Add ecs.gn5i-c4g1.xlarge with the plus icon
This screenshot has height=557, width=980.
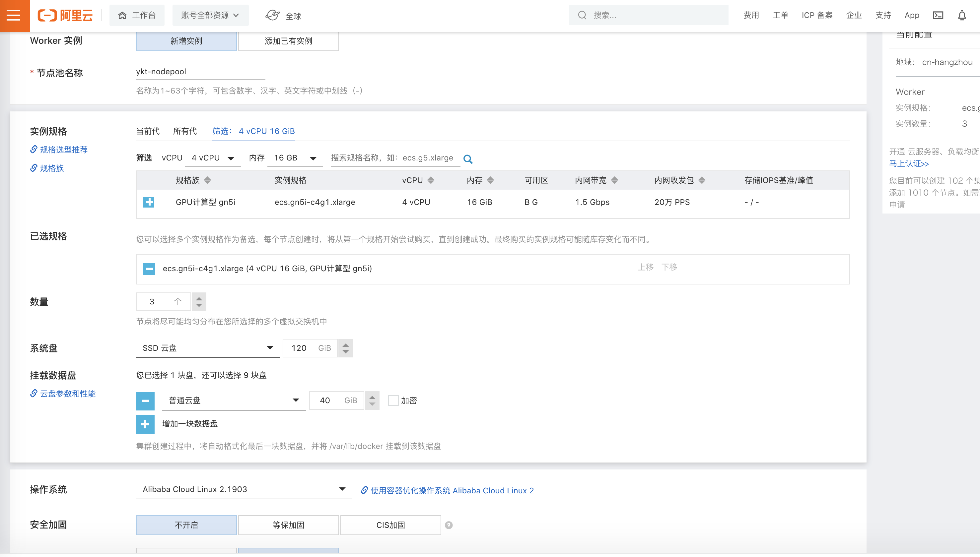149,202
